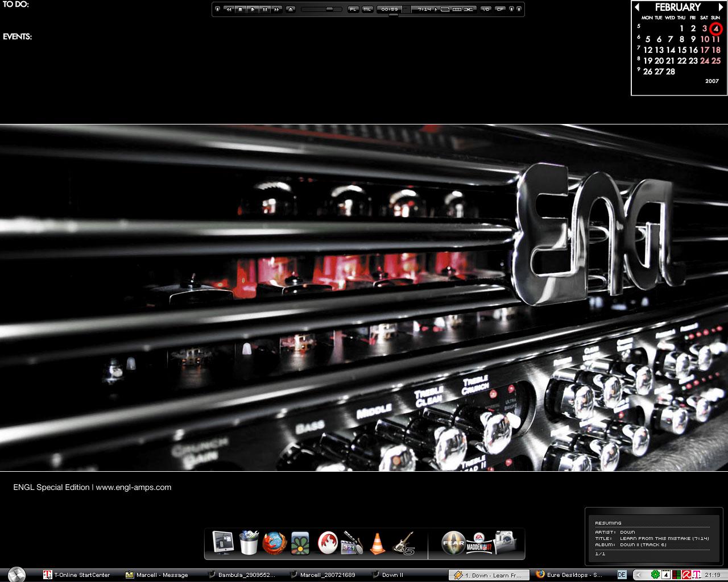Click leftmost small player bar button
This screenshot has height=582, width=728.
pos(217,9)
